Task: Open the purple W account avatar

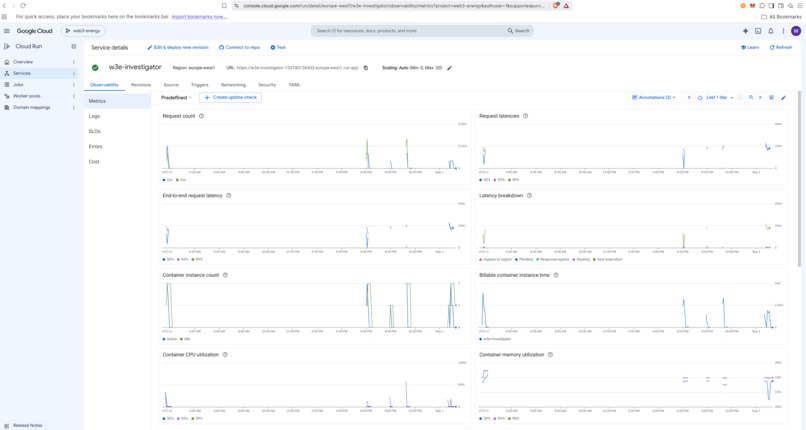Action: click(x=796, y=31)
